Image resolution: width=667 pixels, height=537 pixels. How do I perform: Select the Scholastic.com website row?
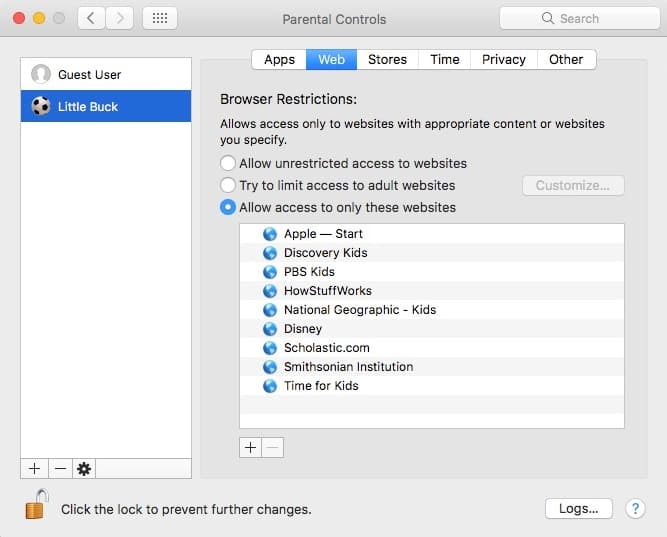coord(432,348)
